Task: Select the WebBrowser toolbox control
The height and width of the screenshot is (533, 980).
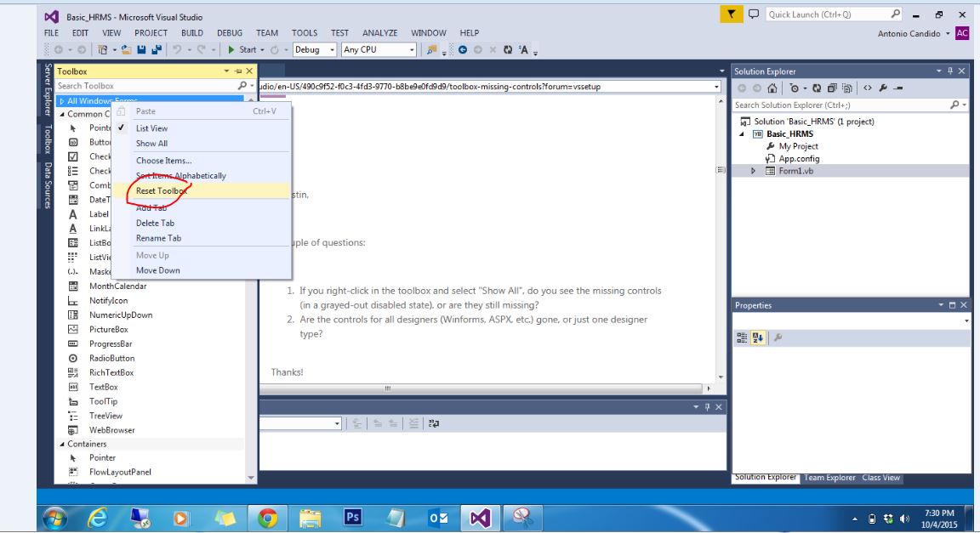Action: [112, 430]
